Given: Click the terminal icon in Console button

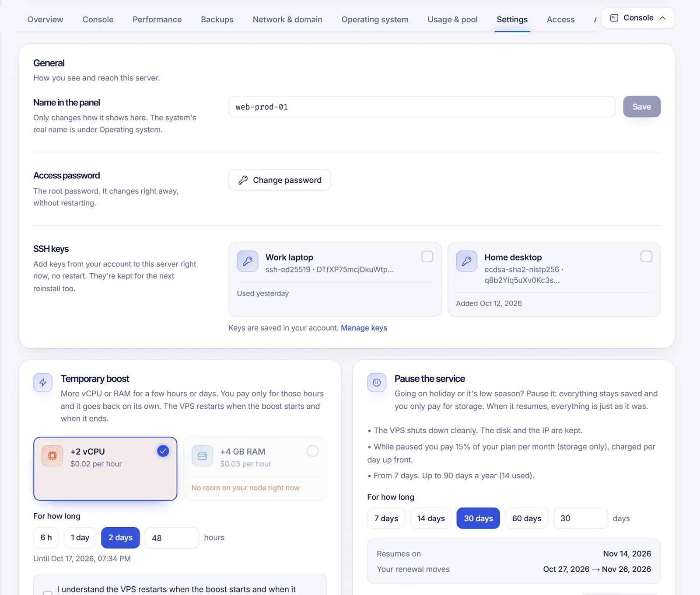Looking at the screenshot, I should [614, 18].
